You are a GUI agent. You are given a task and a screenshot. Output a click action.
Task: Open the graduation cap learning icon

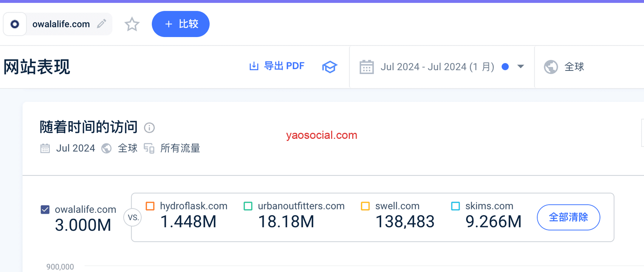329,67
